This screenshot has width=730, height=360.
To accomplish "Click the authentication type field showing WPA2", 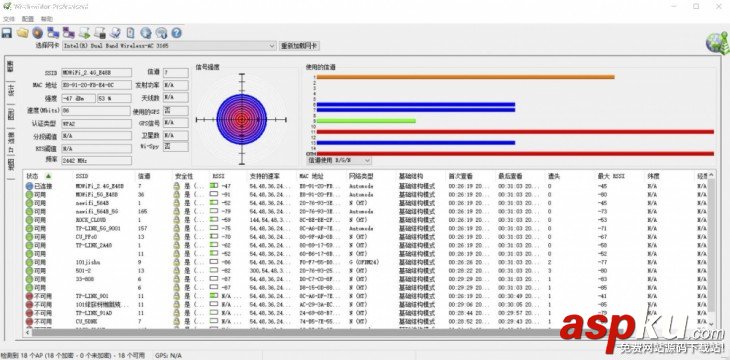I will 96,123.
